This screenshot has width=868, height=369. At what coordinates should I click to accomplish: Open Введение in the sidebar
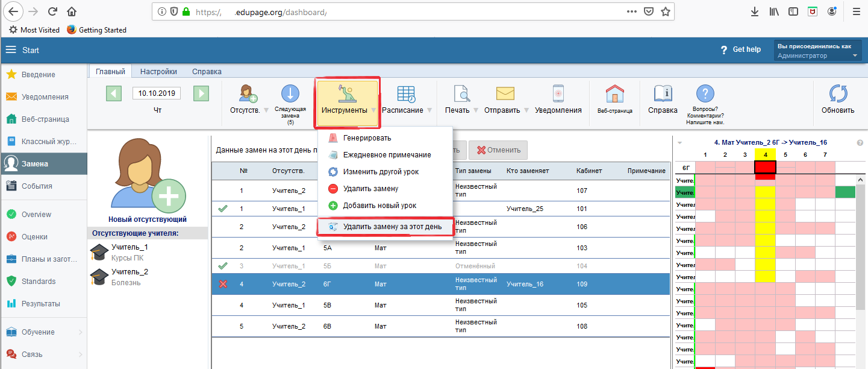click(43, 74)
